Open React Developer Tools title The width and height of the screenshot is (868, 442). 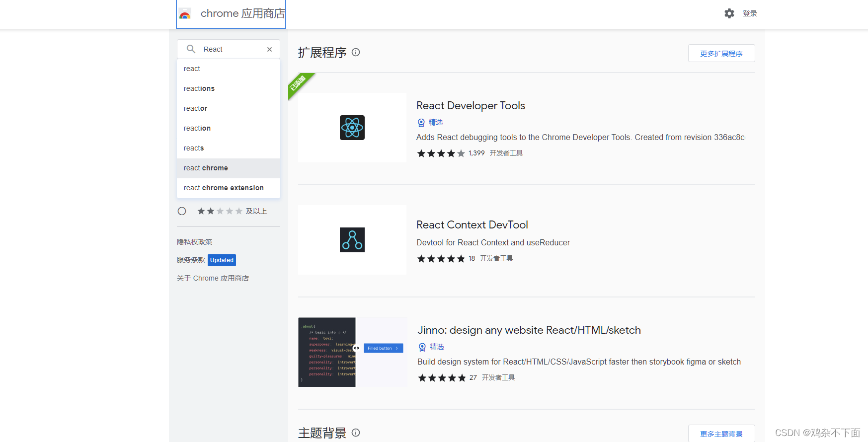(471, 106)
